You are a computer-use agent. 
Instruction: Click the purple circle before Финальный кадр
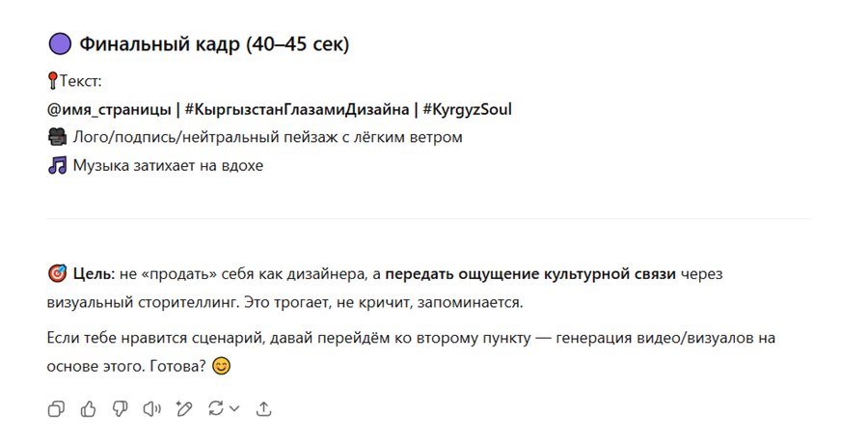tap(60, 44)
